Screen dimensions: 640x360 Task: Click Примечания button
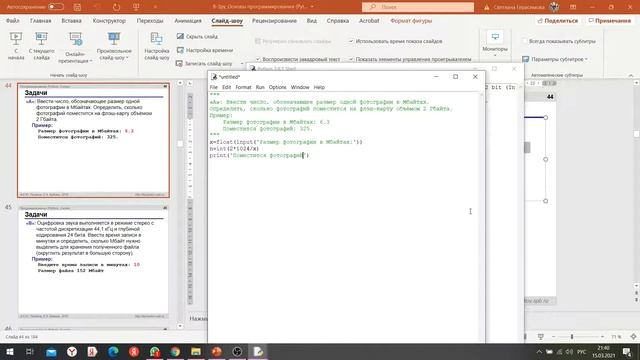click(x=610, y=20)
